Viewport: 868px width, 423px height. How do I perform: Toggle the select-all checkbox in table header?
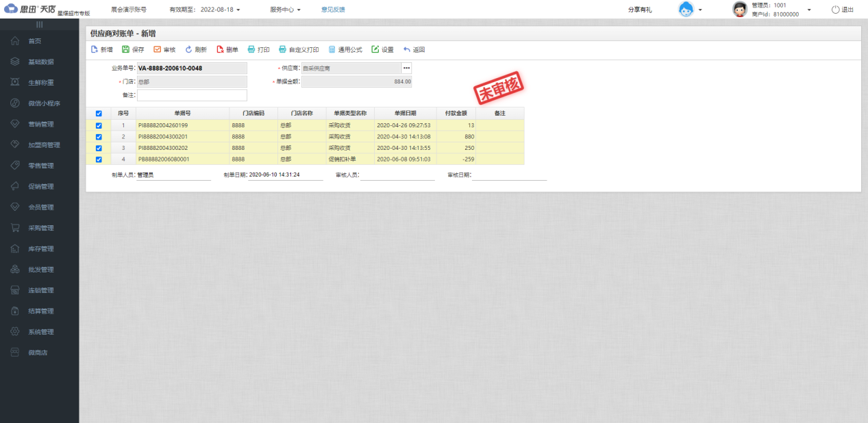pyautogui.click(x=99, y=114)
